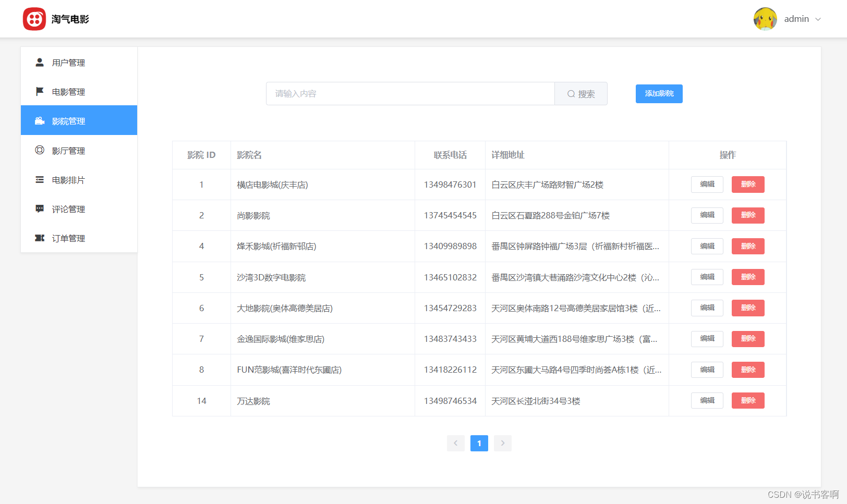Click the admin avatar picture
The height and width of the screenshot is (504, 847).
765,19
